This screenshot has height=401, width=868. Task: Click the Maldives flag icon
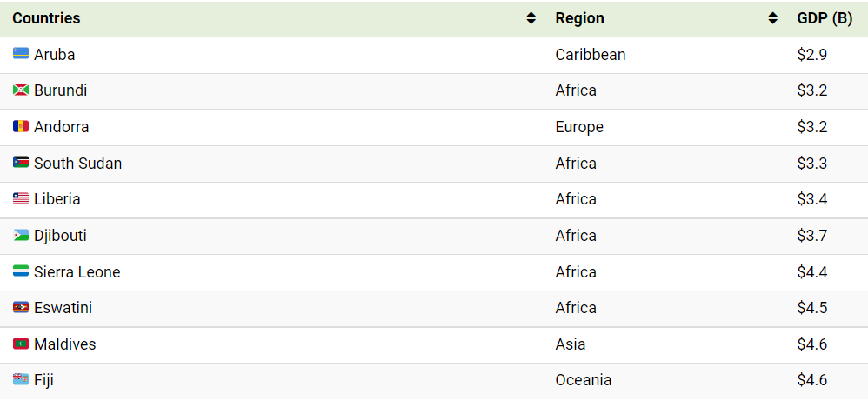21,344
